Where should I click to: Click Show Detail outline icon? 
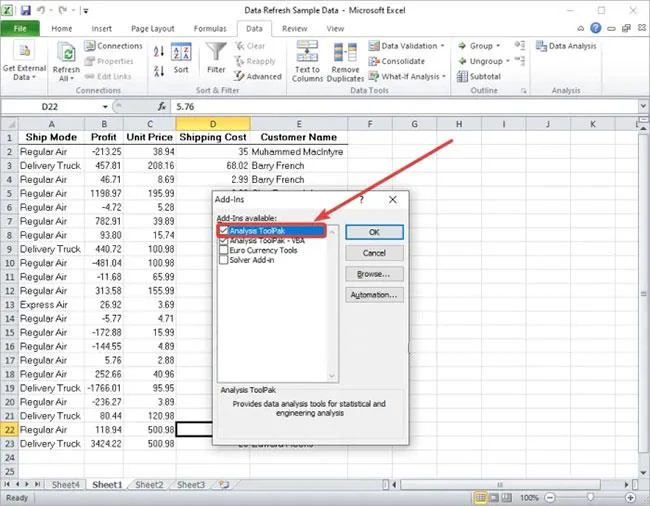pos(519,45)
